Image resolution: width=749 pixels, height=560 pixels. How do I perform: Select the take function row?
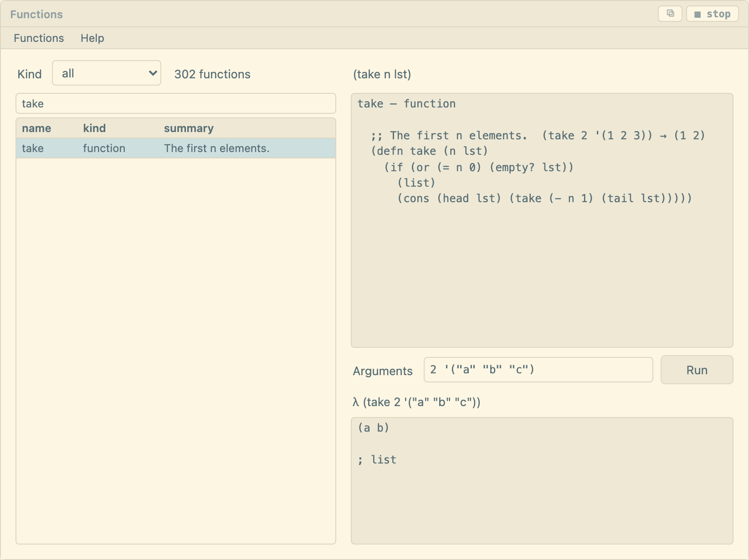point(176,148)
